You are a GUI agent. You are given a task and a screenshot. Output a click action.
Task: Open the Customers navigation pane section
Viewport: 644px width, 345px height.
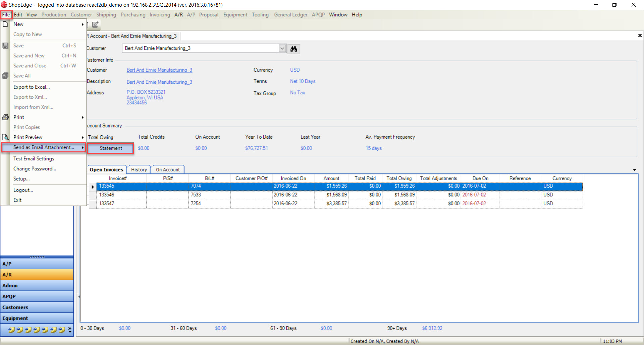pyautogui.click(x=37, y=307)
